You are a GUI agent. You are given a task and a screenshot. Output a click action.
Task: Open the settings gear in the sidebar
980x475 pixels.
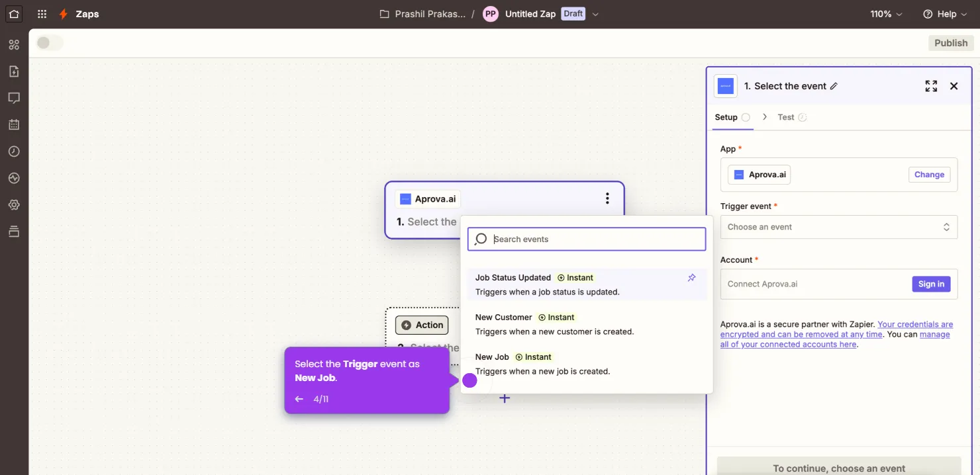[14, 204]
